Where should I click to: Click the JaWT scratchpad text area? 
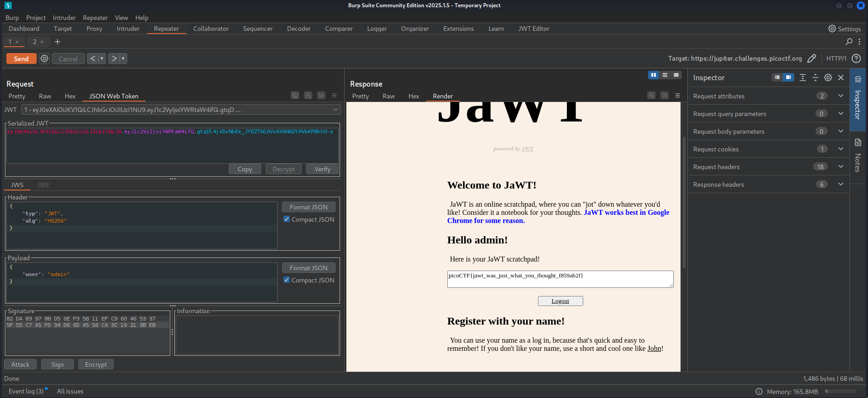click(560, 279)
